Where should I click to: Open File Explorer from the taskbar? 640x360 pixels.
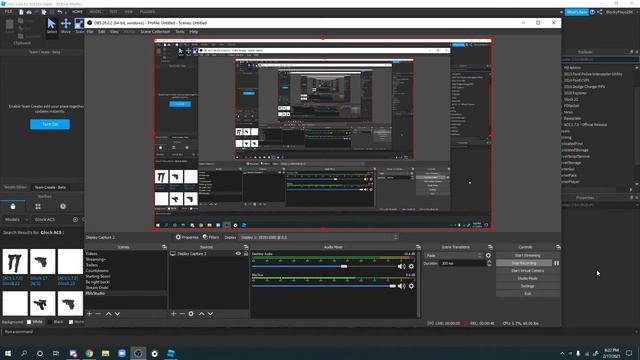(x=106, y=353)
